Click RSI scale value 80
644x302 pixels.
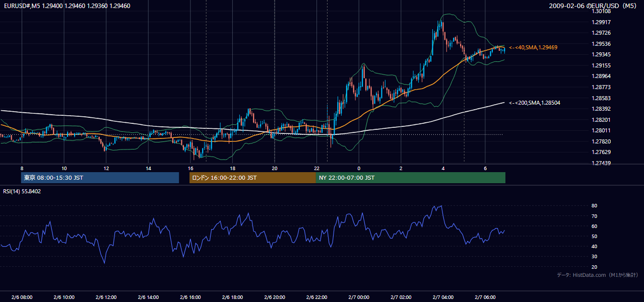coord(595,206)
